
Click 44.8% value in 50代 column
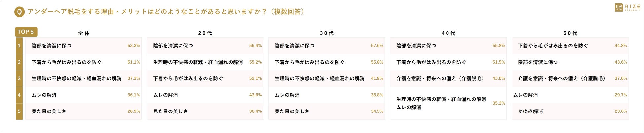[x=621, y=46]
